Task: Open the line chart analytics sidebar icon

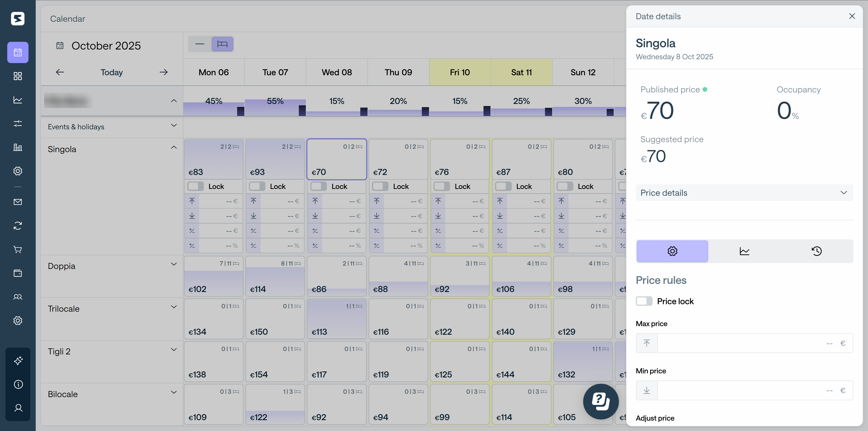Action: (18, 100)
